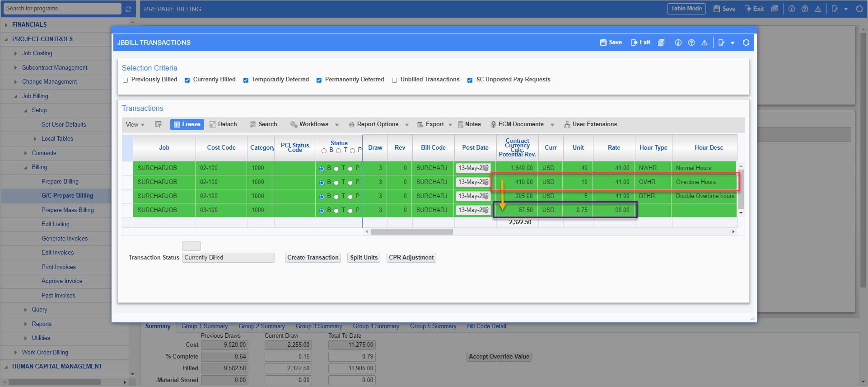Click the circular refresh icon in JBBILL Transactions header

click(746, 42)
